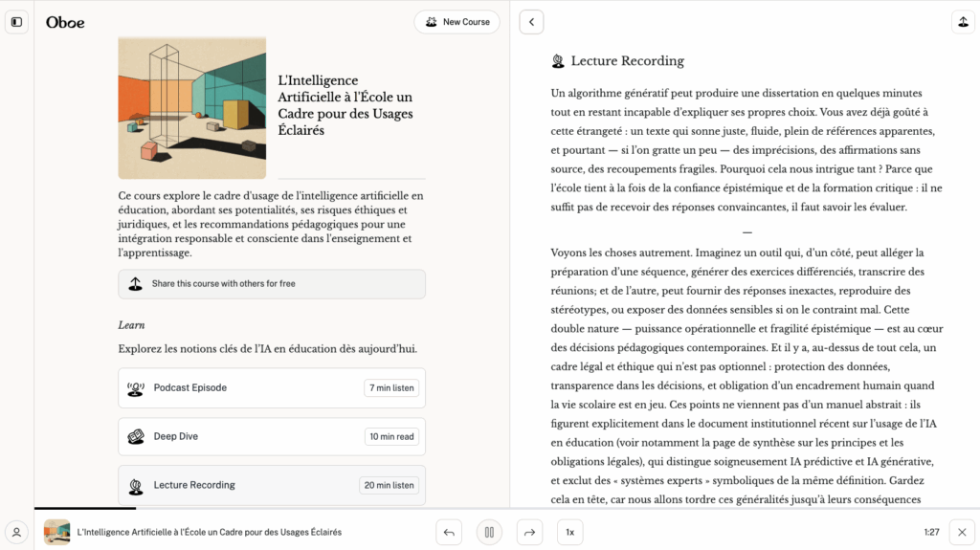Start a New Course

pos(457,22)
